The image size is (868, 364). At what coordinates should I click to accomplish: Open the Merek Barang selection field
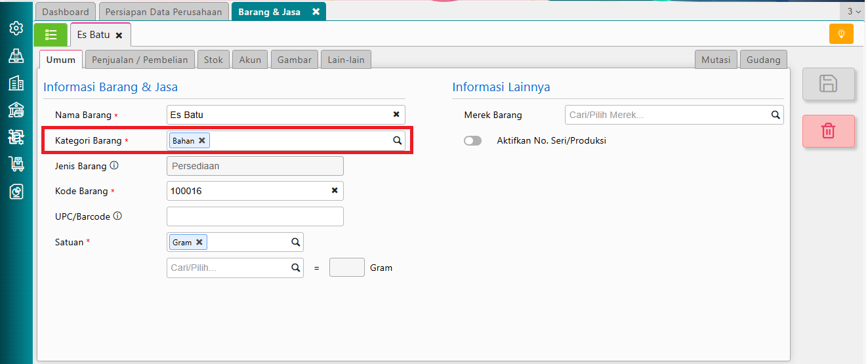(x=674, y=115)
